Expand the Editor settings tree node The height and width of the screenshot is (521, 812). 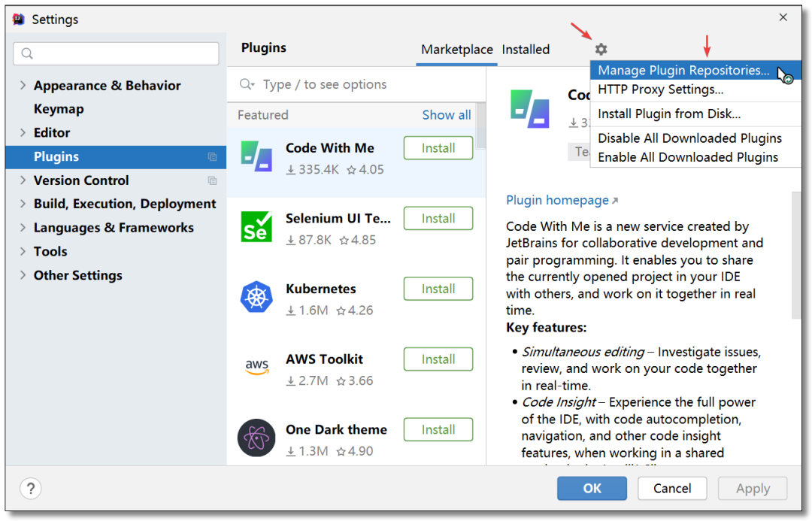pyautogui.click(x=23, y=132)
